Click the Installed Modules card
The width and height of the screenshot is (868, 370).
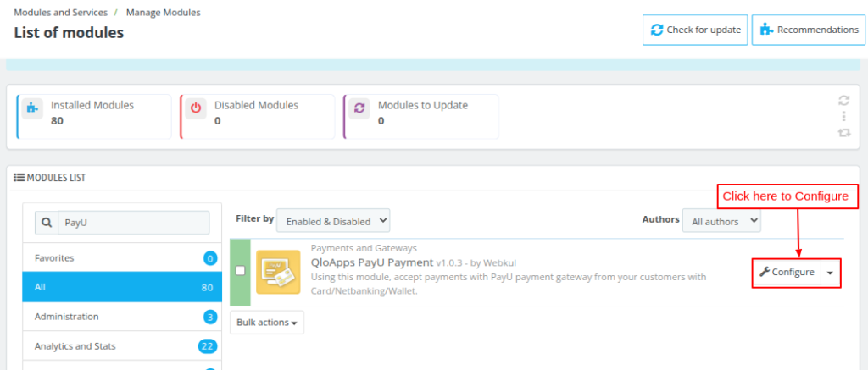94,116
